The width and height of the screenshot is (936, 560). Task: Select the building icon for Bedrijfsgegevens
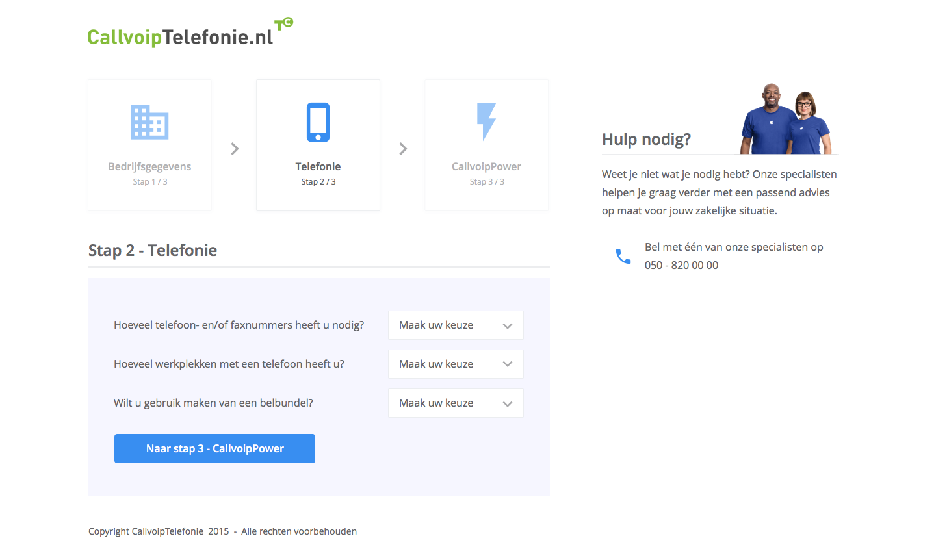point(149,121)
